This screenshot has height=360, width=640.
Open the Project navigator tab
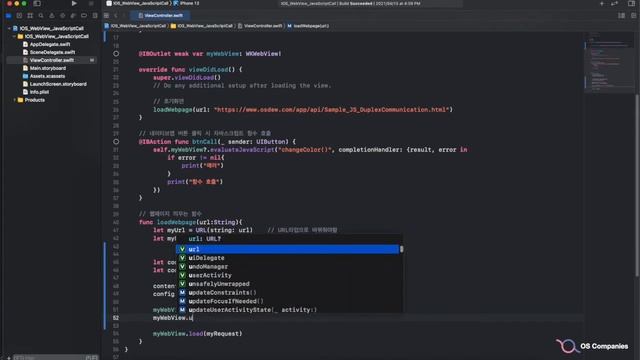point(8,16)
